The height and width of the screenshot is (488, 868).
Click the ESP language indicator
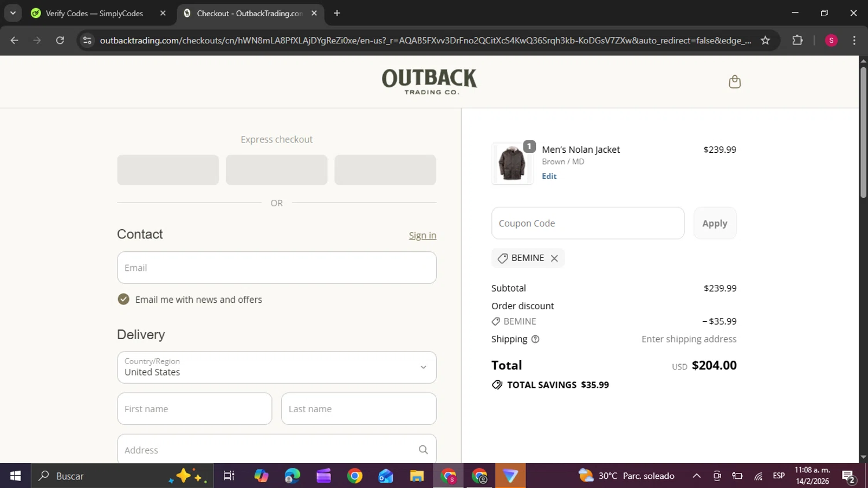779,476
